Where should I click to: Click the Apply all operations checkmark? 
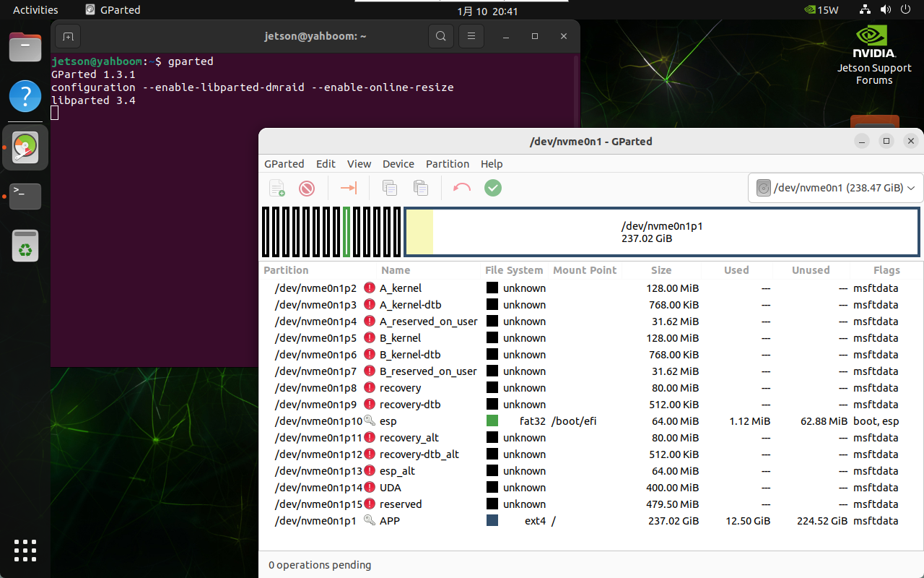493,189
